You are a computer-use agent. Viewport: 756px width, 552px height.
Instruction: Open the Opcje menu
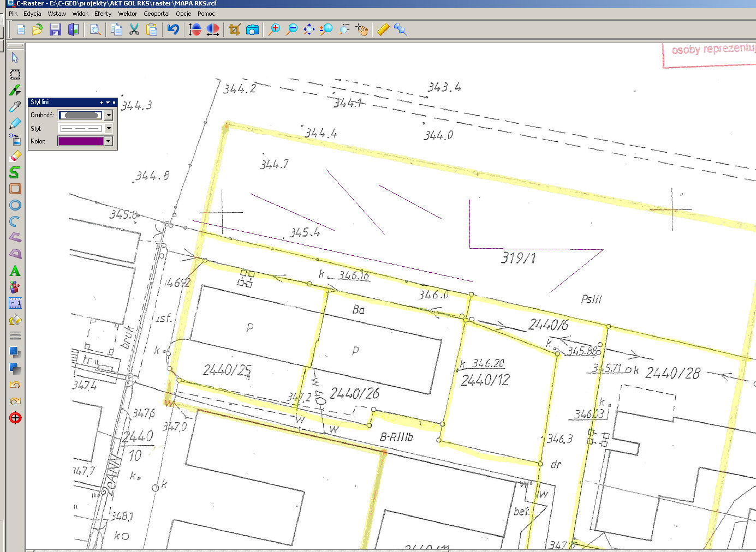pyautogui.click(x=183, y=14)
